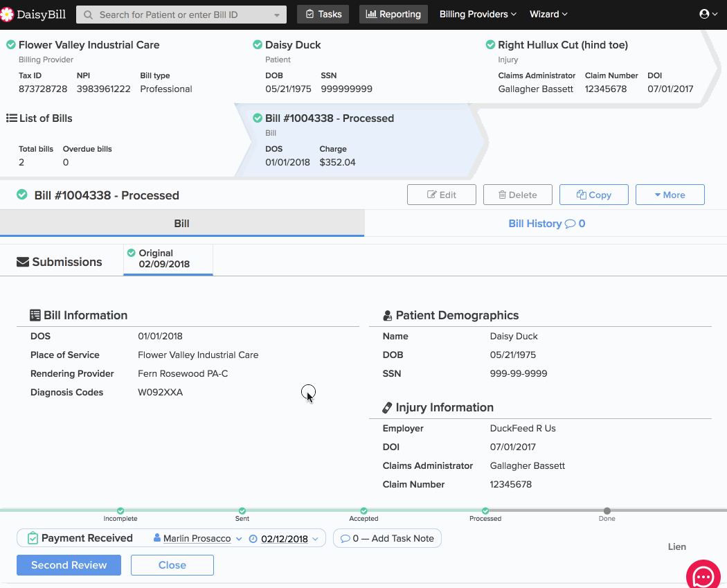The width and height of the screenshot is (727, 588).
Task: Open the Reporting page
Action: pos(394,15)
